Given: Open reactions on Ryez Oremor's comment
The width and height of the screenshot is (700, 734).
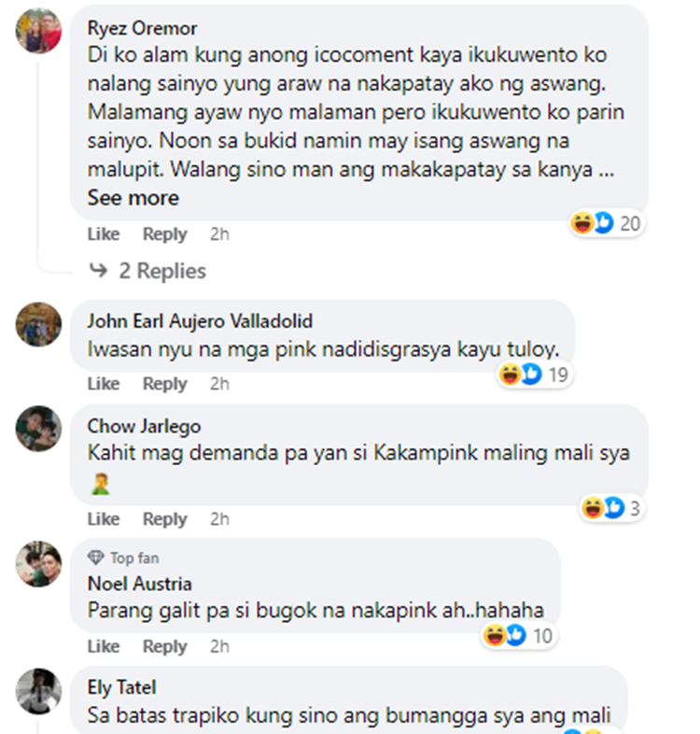Looking at the screenshot, I should coord(607,223).
